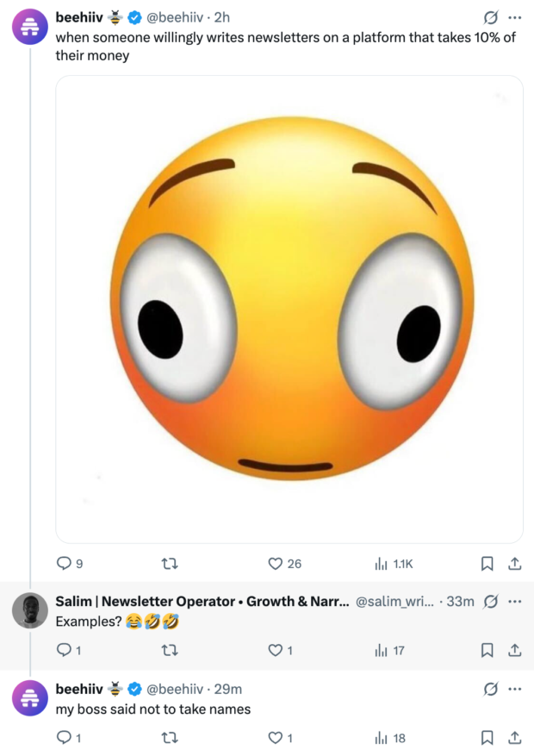Open the share icon on Salim's reply
Image resolution: width=534 pixels, height=756 pixels.
click(x=515, y=650)
